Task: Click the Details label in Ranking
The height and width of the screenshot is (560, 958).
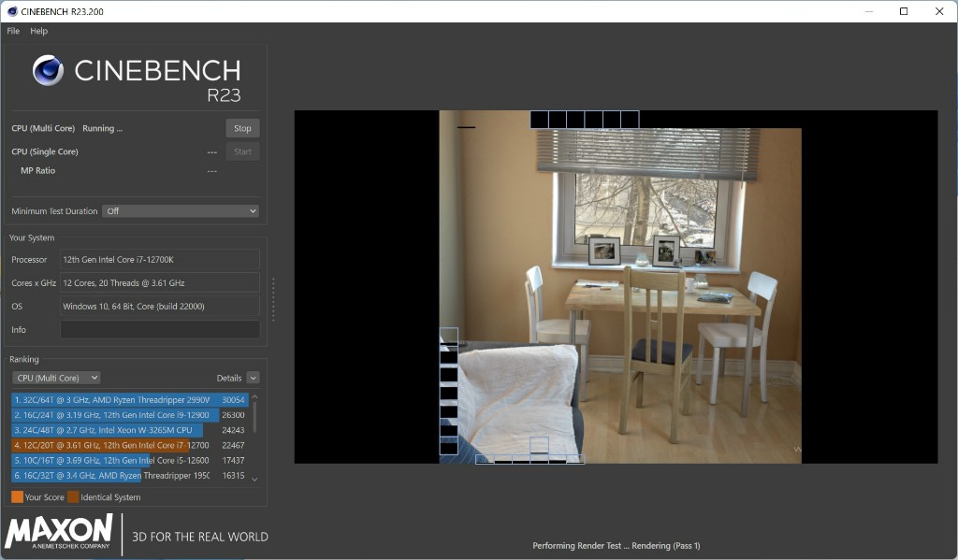Action: coord(229,378)
